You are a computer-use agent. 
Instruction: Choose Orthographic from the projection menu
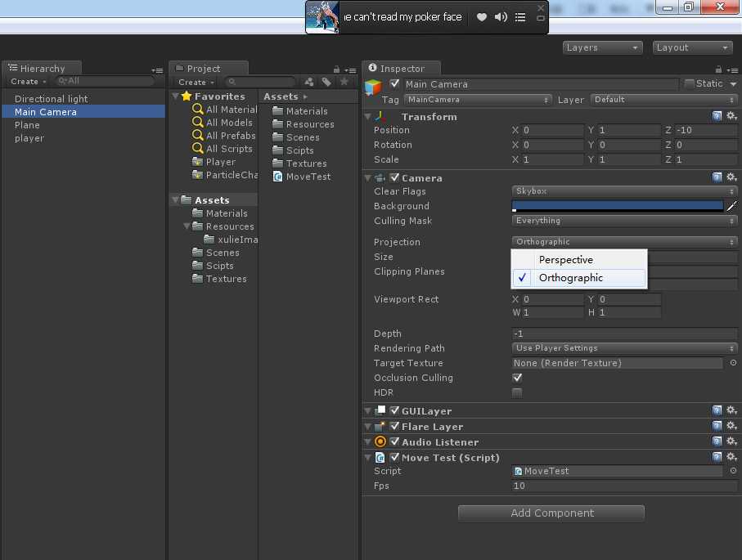pyautogui.click(x=578, y=278)
